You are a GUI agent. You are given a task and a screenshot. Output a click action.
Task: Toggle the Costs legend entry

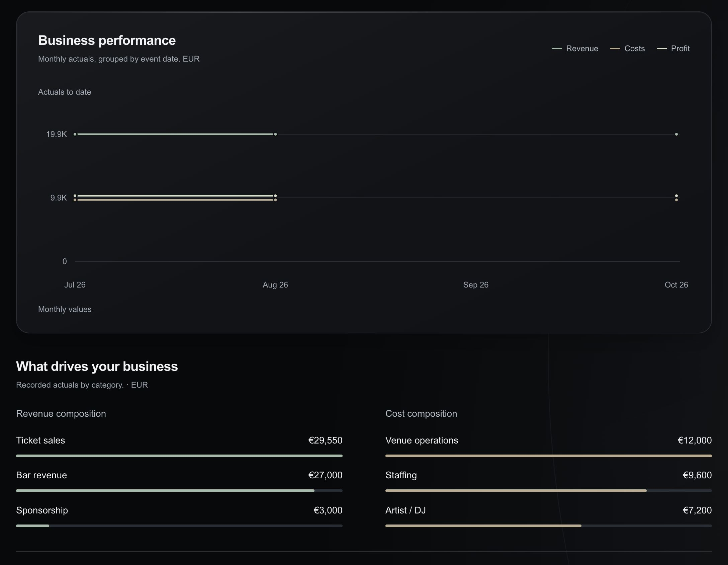627,49
